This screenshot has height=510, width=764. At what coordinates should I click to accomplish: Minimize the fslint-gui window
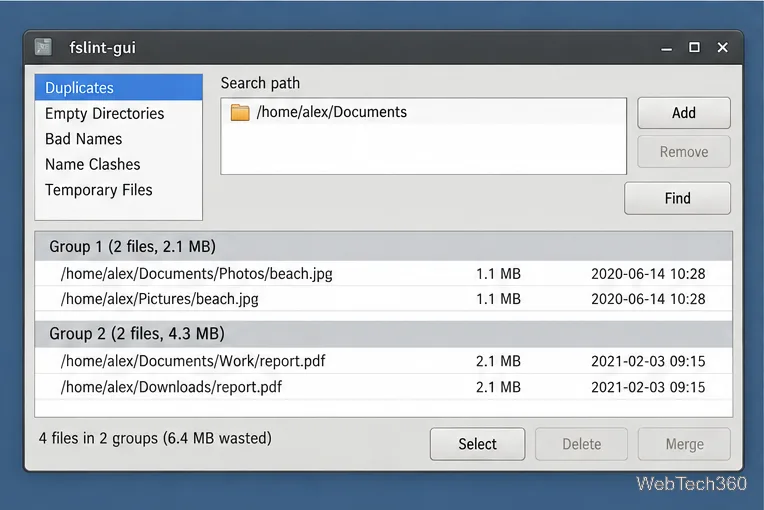(x=666, y=49)
